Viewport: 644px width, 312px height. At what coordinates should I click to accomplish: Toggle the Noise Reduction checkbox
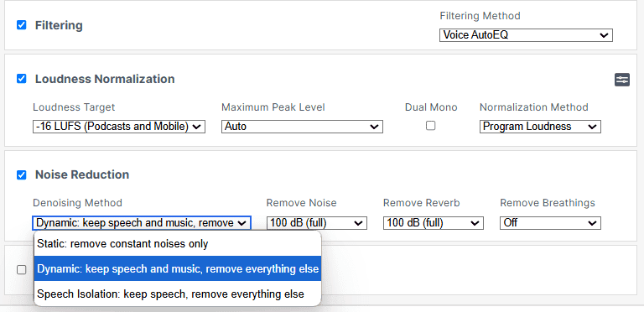click(21, 175)
